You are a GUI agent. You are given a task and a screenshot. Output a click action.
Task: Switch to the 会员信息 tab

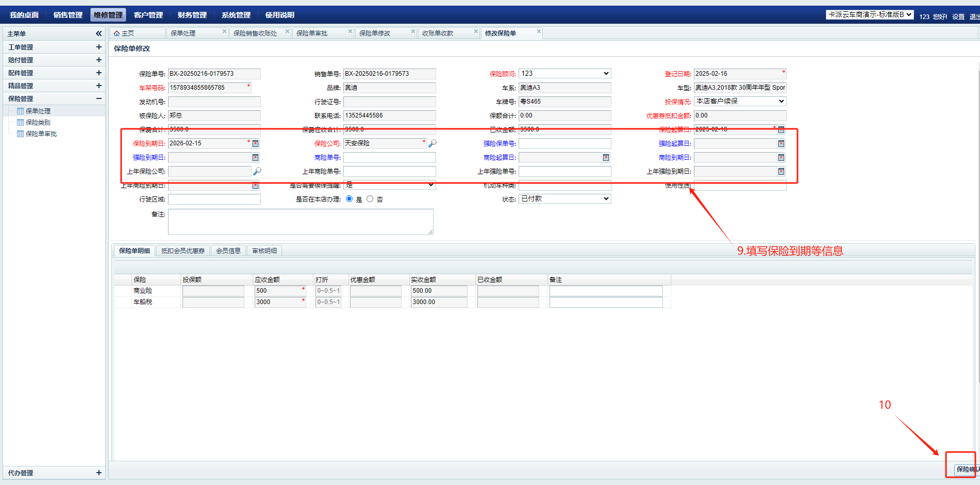click(x=228, y=251)
